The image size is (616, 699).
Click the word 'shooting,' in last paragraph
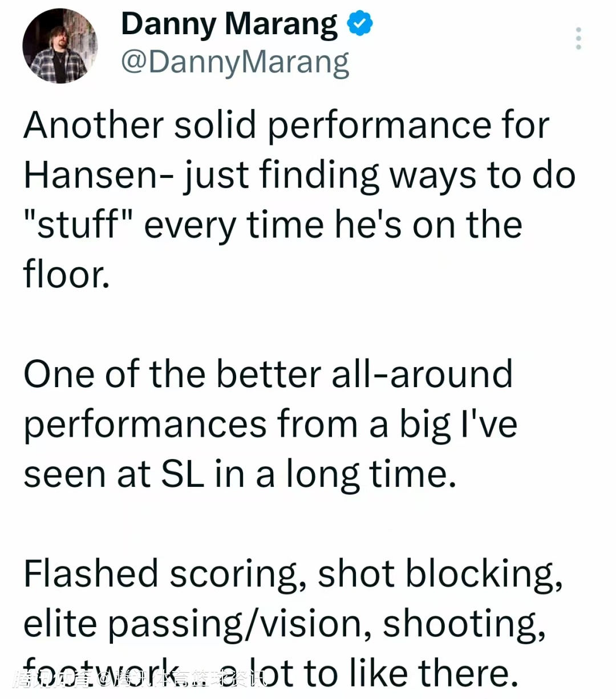pos(464,625)
